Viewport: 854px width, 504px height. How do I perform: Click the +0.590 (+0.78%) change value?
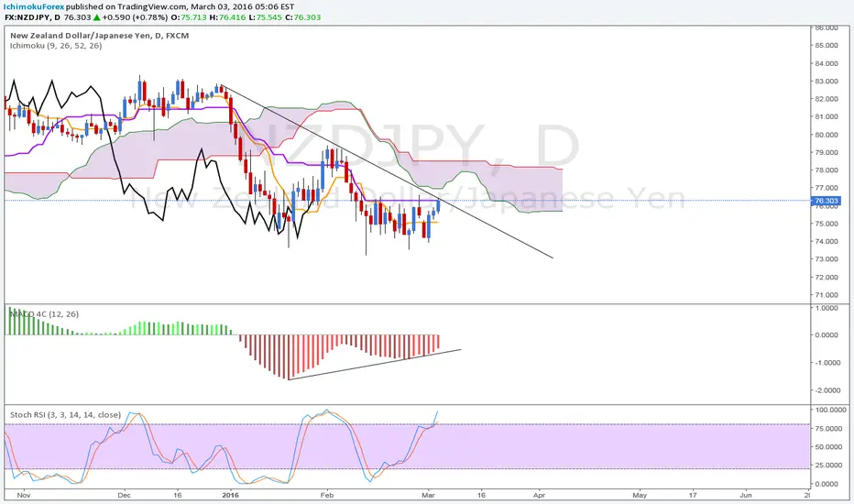tap(135, 17)
